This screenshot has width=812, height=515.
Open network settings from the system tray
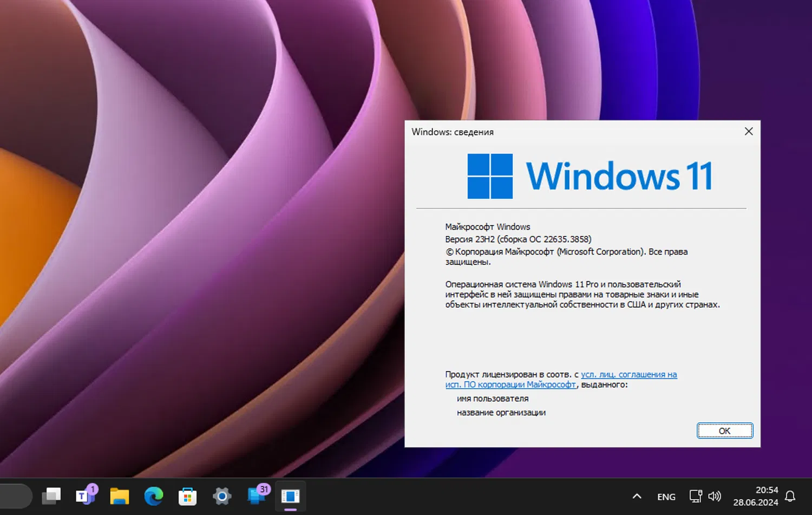[x=696, y=496]
